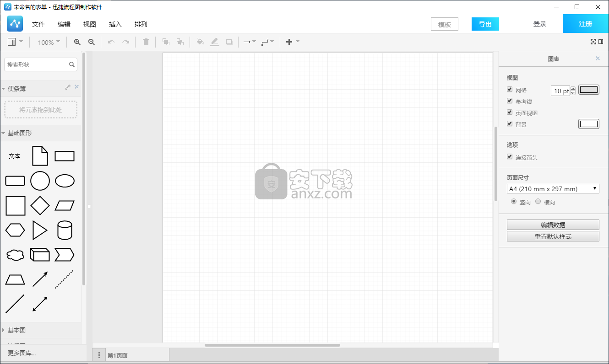Toggle the 参考线 guides checkbox

click(510, 101)
